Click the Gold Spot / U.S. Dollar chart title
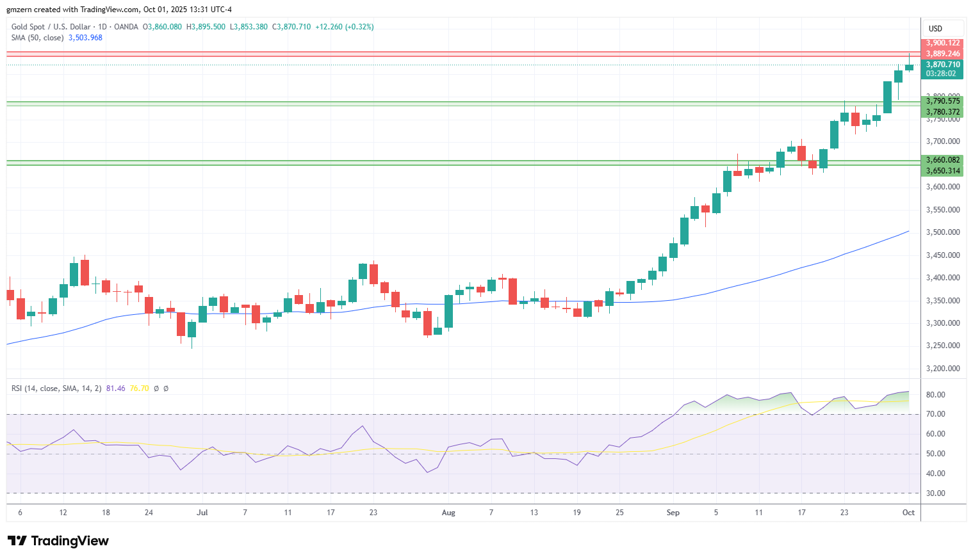 (51, 27)
